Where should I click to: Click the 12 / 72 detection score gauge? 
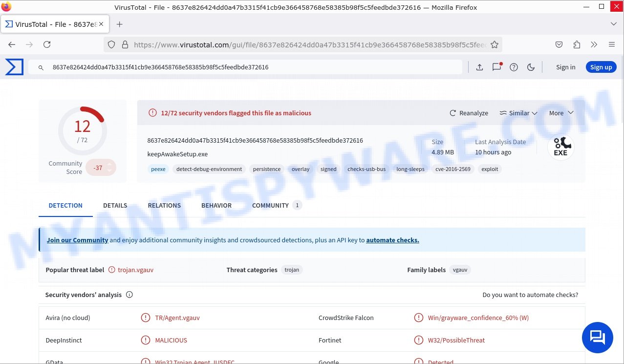82,131
